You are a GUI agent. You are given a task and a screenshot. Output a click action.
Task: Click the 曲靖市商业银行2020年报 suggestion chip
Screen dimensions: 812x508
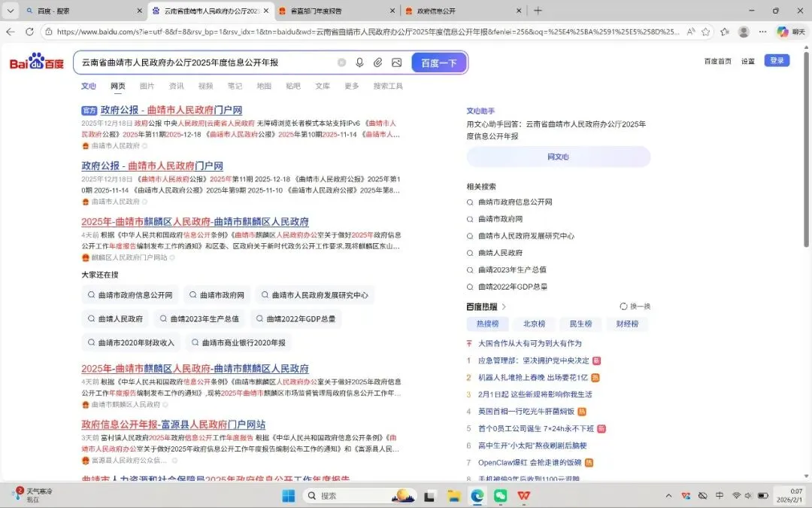[238, 342]
